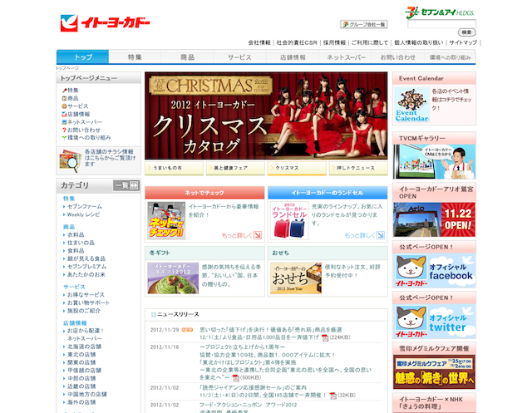Click 環境への取り組み sprout icon in menu
The width and height of the screenshot is (532, 413).
point(64,138)
